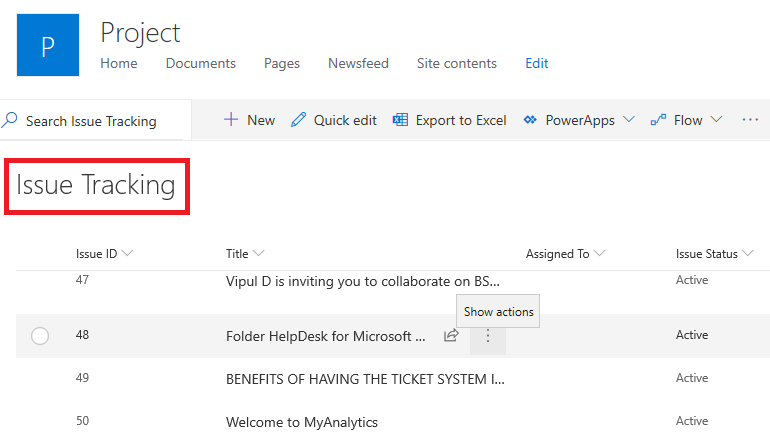Open the Welcome to MyAnalytics item
The image size is (770, 439).
(302, 422)
